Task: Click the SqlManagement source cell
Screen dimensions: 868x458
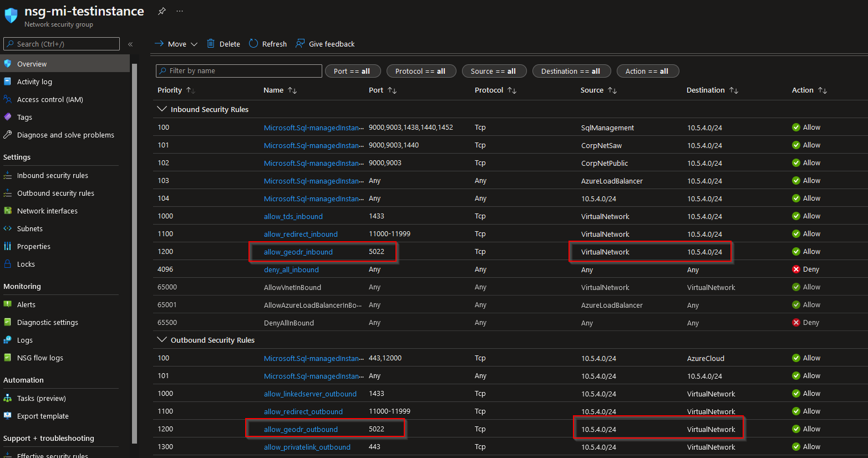Action: 607,128
